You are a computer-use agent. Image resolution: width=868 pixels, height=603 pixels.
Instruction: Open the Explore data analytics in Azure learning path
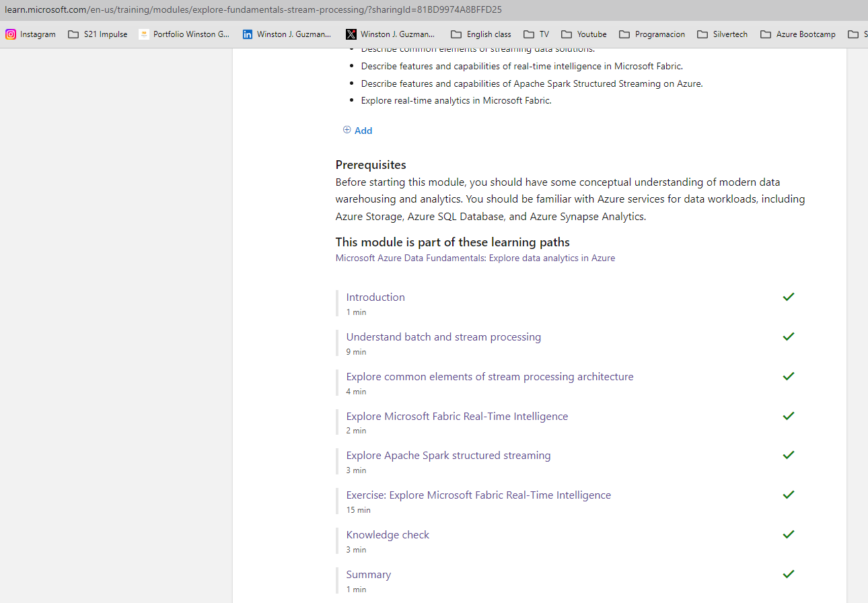coord(475,258)
